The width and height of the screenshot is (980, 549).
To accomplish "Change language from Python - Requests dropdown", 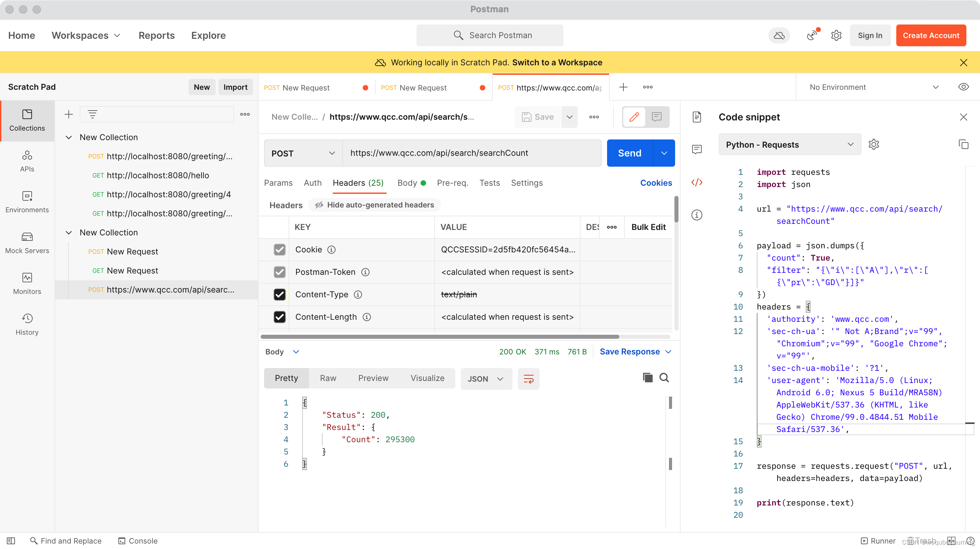I will point(789,145).
